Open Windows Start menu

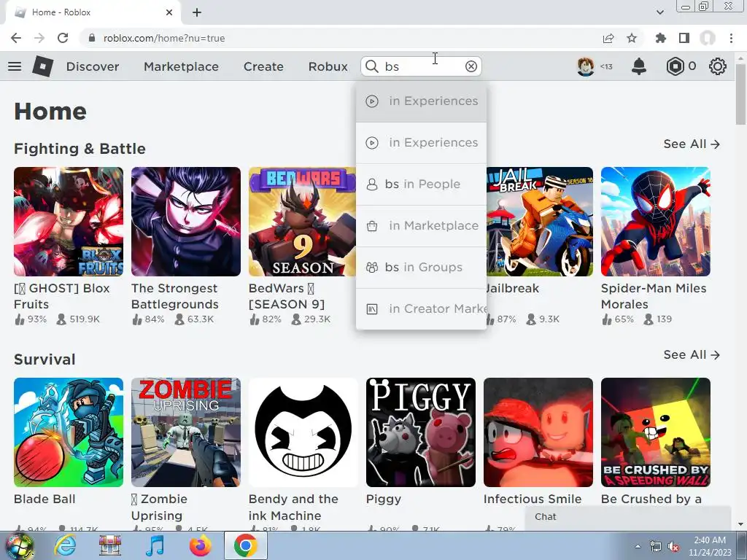[19, 545]
